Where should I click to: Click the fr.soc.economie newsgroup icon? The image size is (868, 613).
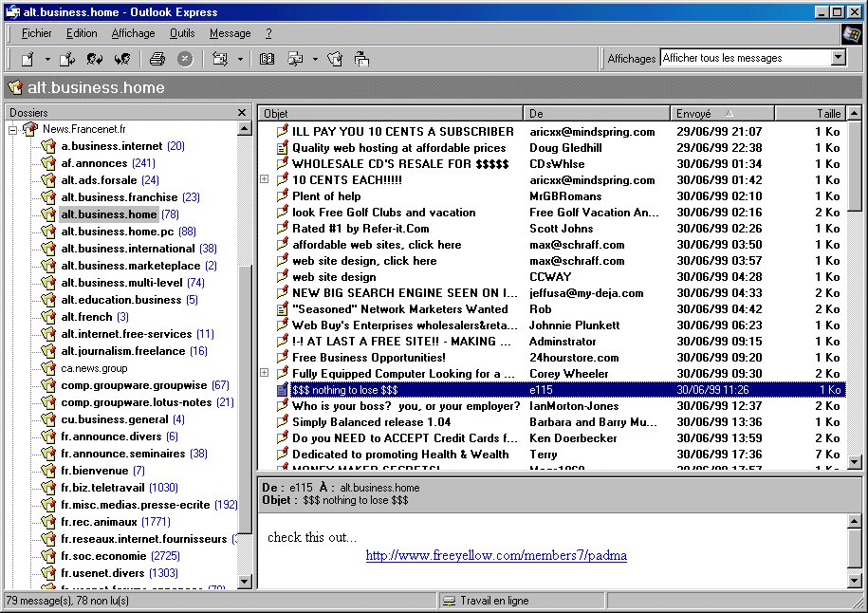tap(48, 556)
